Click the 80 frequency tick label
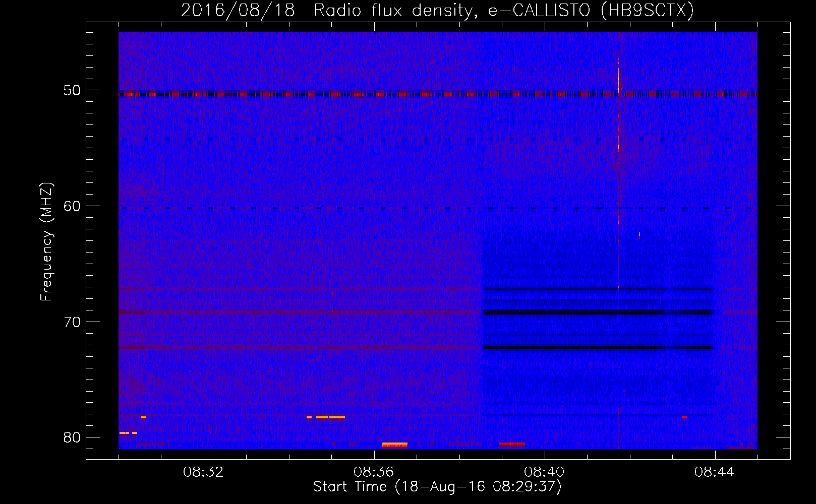816x504 pixels. tap(72, 437)
